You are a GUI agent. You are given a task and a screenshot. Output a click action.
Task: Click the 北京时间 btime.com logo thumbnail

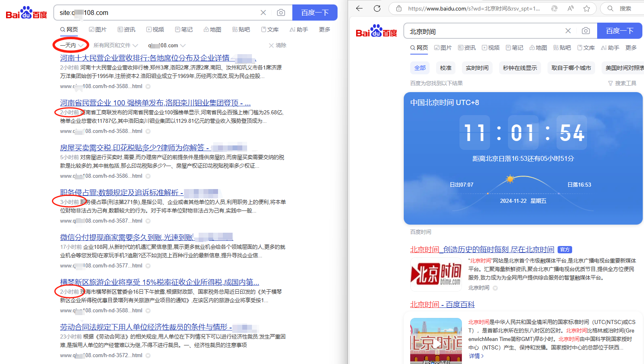pyautogui.click(x=436, y=274)
